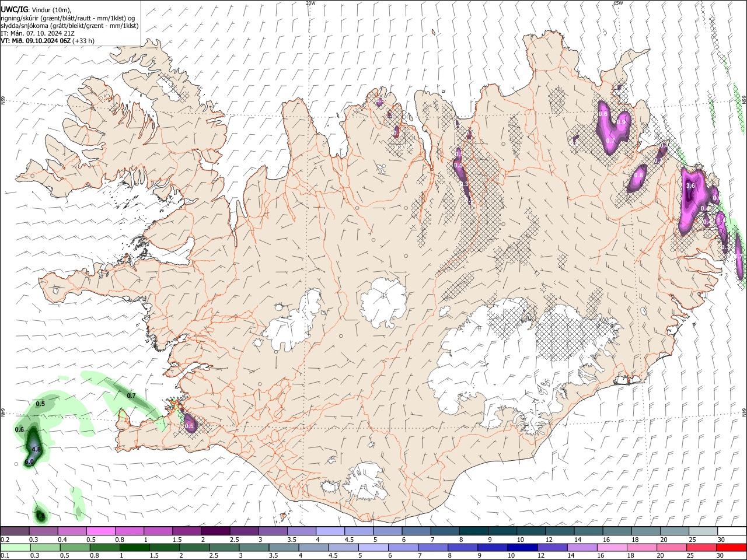Click the '64N' latitude label on the right edge
The width and height of the screenshot is (747, 560).
point(745,411)
